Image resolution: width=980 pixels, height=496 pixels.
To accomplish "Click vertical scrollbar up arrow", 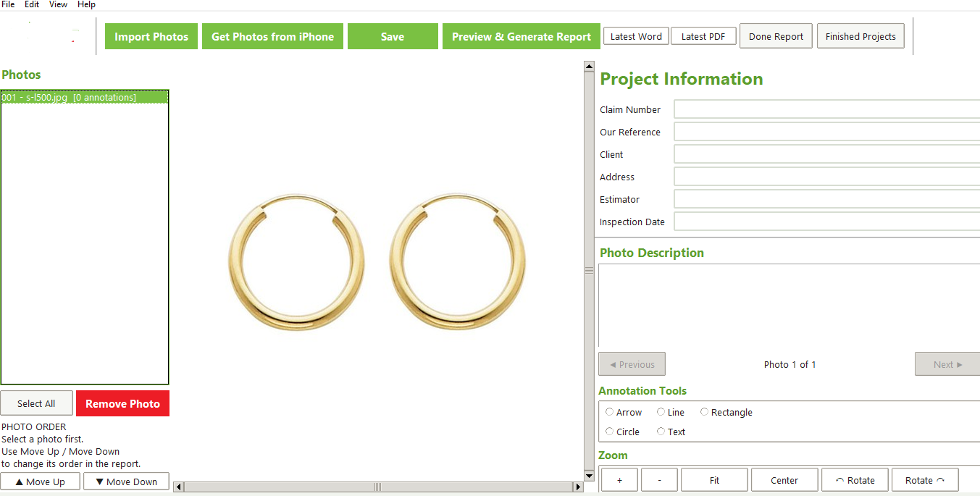I will [x=589, y=67].
